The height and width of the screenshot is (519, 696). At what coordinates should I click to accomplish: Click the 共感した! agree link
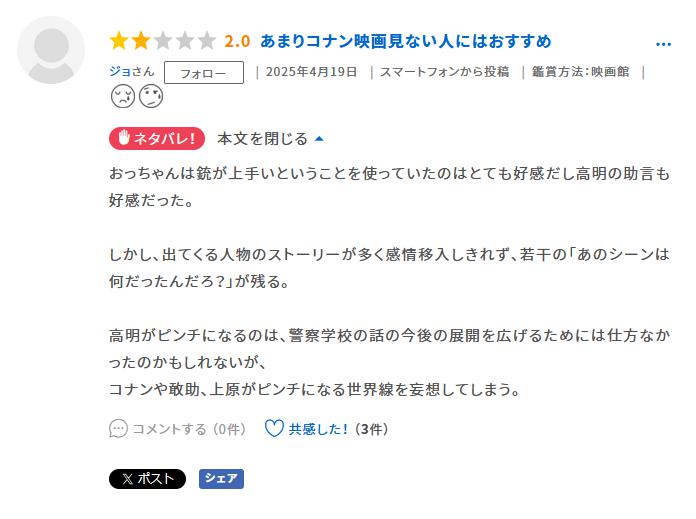pyautogui.click(x=319, y=429)
